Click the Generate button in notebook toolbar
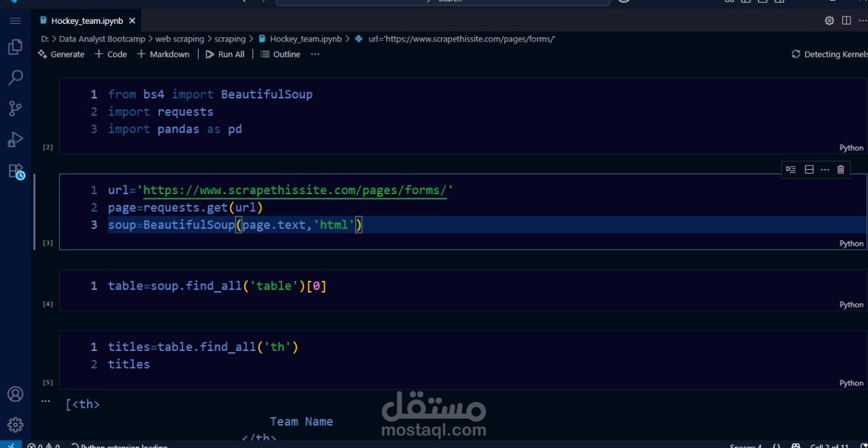The height and width of the screenshot is (448, 868). 61,54
